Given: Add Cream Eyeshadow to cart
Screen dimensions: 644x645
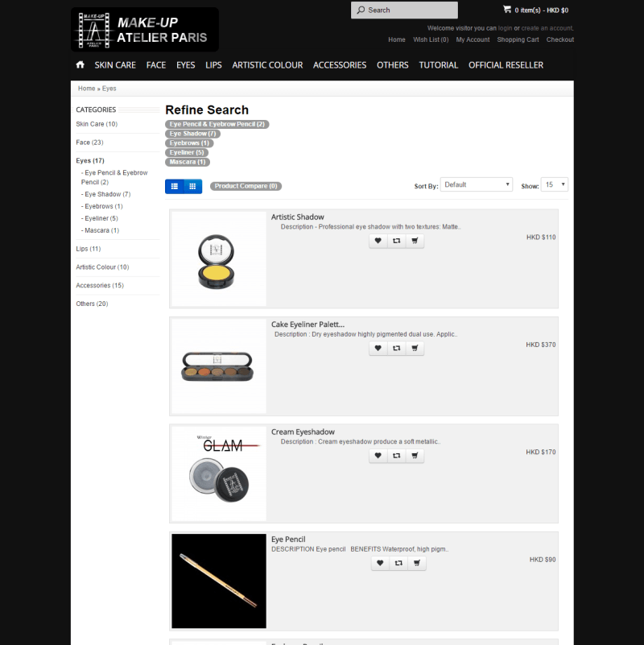Looking at the screenshot, I should pos(415,456).
